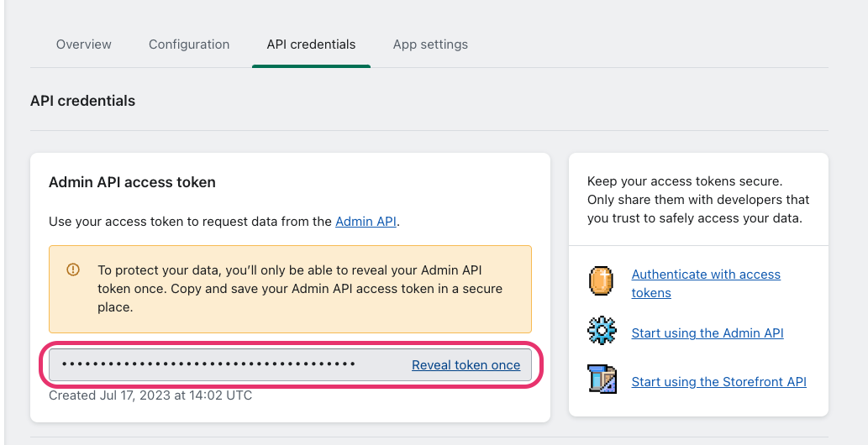This screenshot has height=445, width=868.
Task: Click the Use your access token description text
Action: [224, 222]
